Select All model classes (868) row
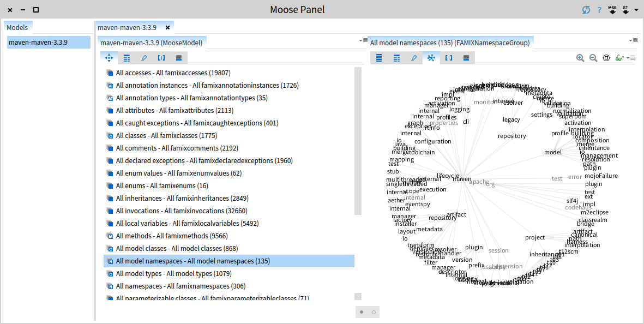644x324 pixels. [229, 248]
